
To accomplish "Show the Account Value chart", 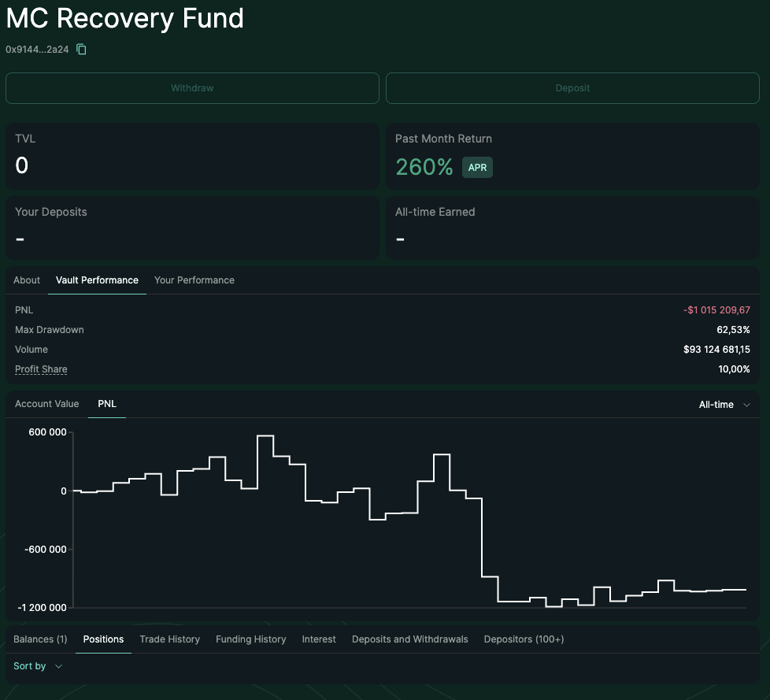I will (x=47, y=404).
